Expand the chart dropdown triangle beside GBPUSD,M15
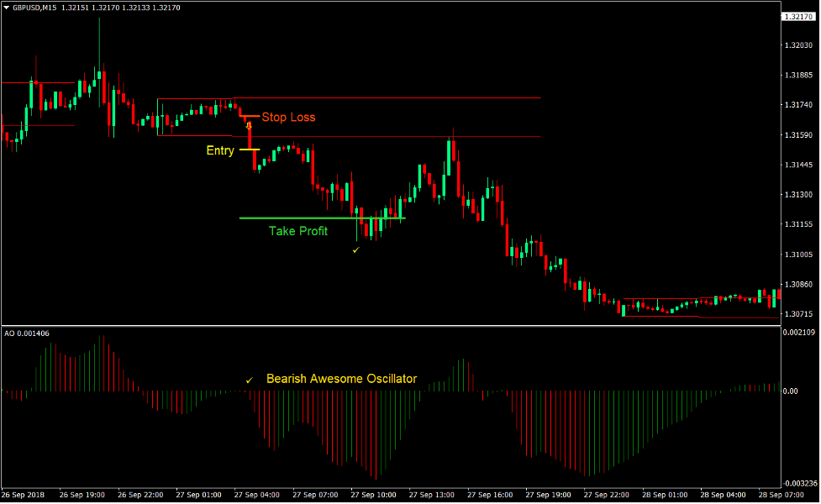 (8, 8)
